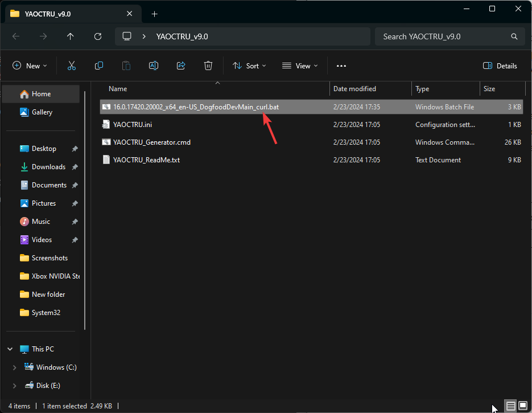Click the Rename icon in toolbar
The image size is (532, 413).
(154, 66)
